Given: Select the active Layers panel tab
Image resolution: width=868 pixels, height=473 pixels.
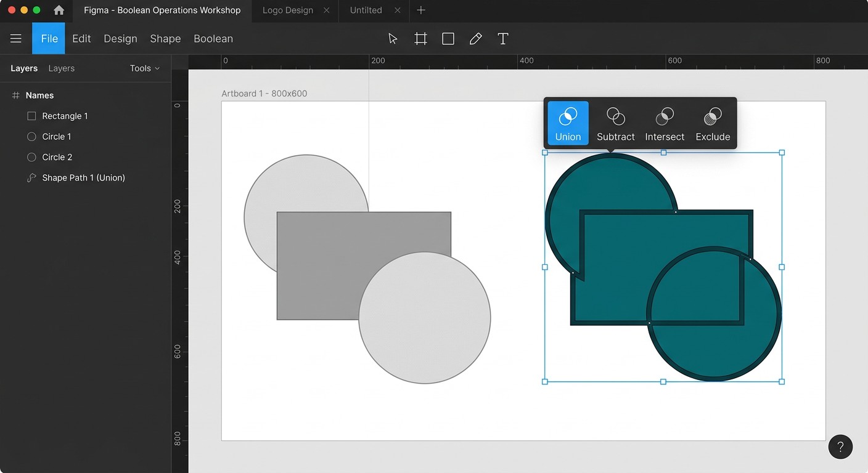Looking at the screenshot, I should pos(24,68).
